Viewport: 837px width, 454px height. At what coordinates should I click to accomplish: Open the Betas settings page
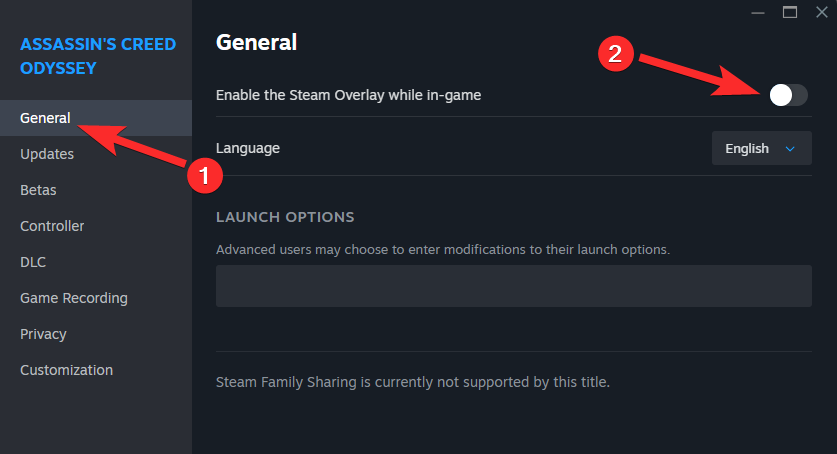[38, 190]
